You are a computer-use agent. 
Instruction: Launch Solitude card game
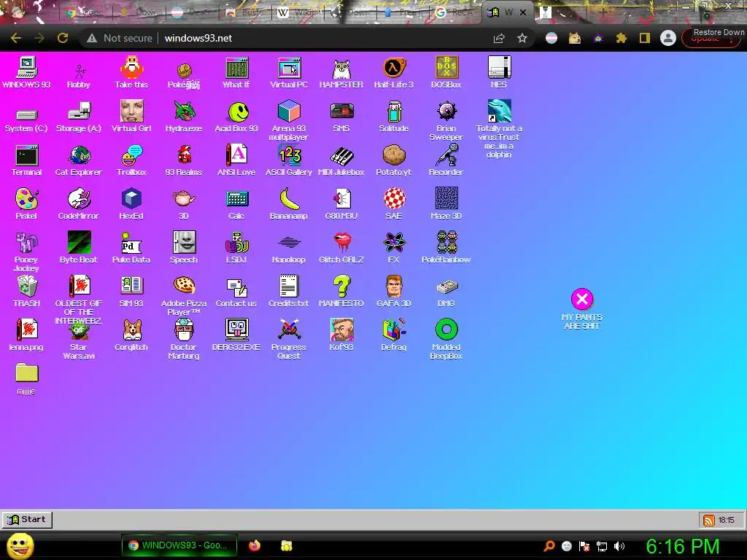point(394,112)
